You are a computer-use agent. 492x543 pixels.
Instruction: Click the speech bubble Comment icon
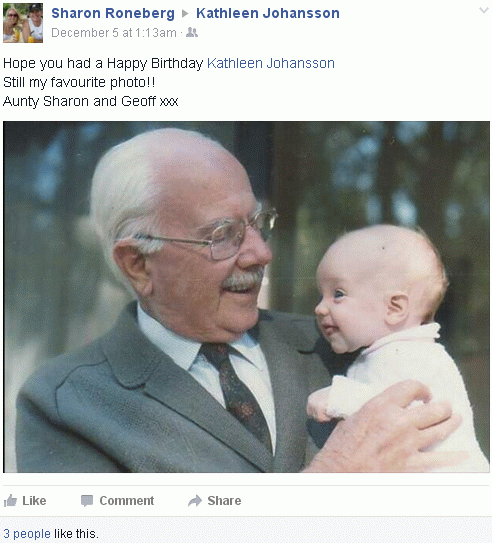pos(87,501)
